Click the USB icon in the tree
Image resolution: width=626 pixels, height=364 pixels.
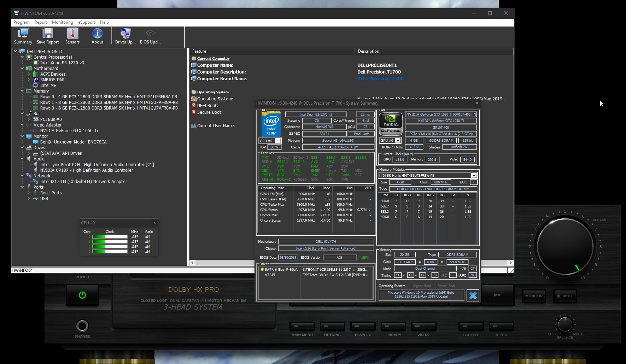point(36,198)
